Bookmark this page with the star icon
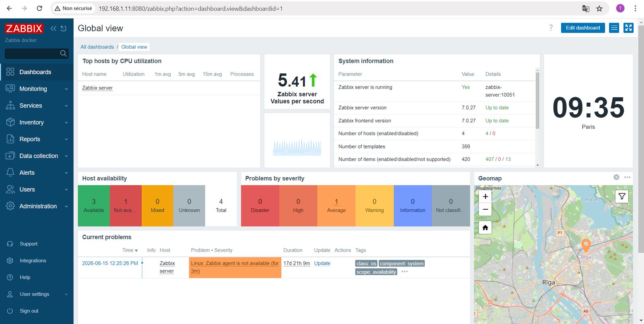Viewport: 644px width, 324px height. pos(599,8)
